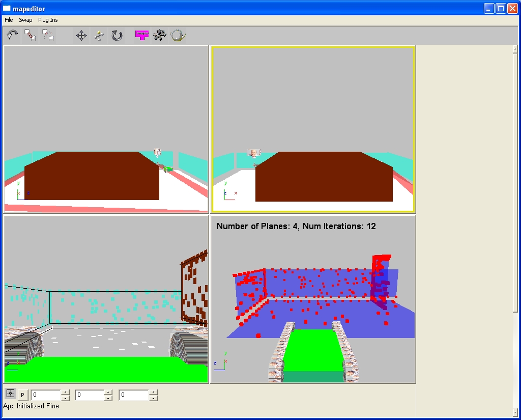Open the File menu
Viewport: 521px width, 420px height.
9,20
